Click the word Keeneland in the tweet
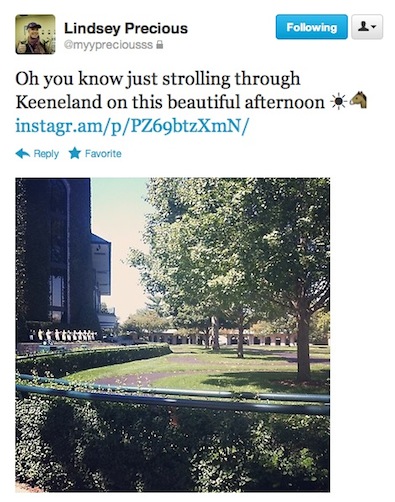The height and width of the screenshot is (502, 395). [59, 102]
